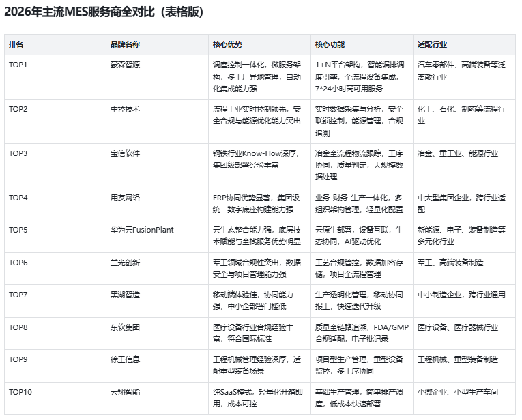Select the 蒙森智源 brand name cell
Viewport: 522px width, 420px height.
point(126,65)
